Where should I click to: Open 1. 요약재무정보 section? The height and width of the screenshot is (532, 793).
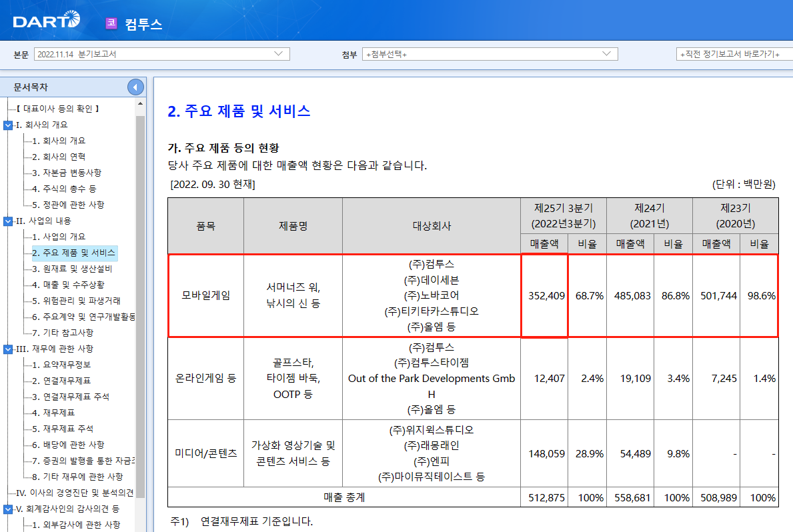(61, 365)
